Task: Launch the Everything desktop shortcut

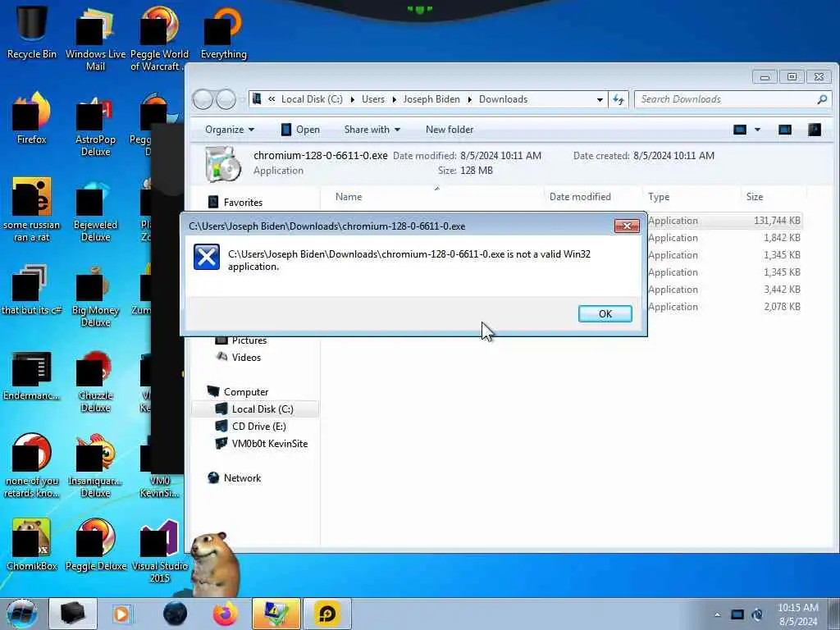Action: point(223,33)
